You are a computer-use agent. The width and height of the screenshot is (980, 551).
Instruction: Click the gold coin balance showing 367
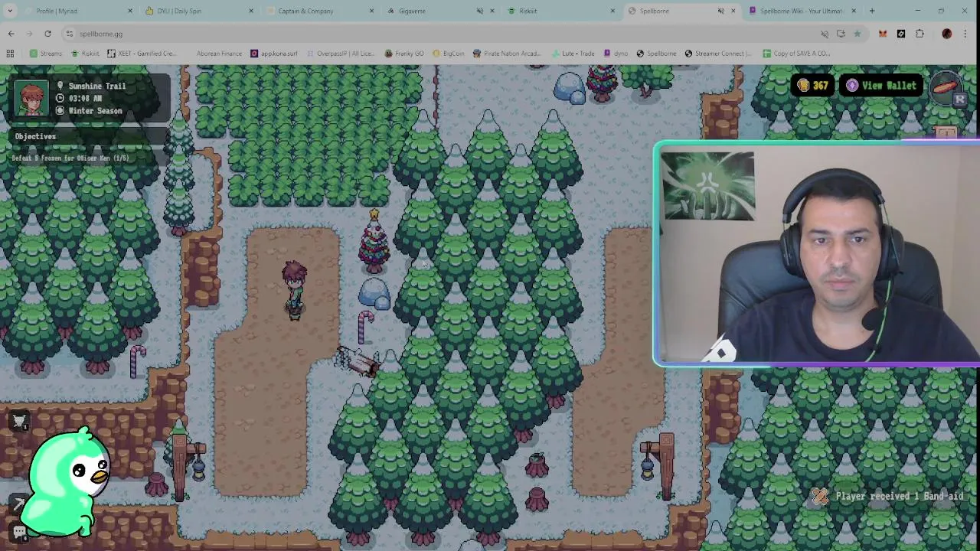coord(813,86)
